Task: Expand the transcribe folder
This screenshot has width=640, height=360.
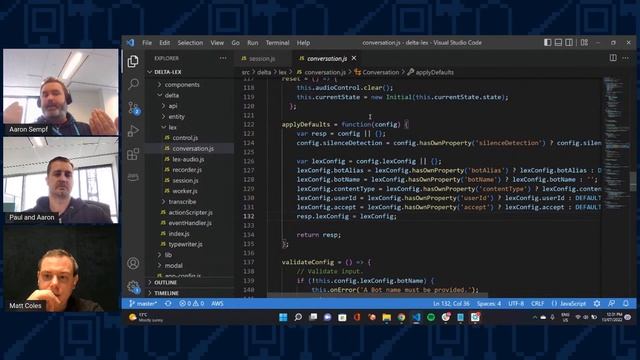Action: pos(182,202)
